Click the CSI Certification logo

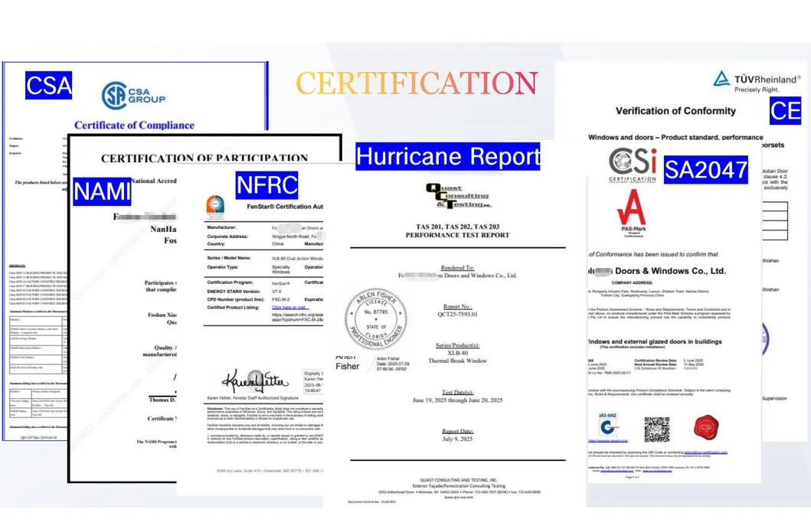(633, 165)
